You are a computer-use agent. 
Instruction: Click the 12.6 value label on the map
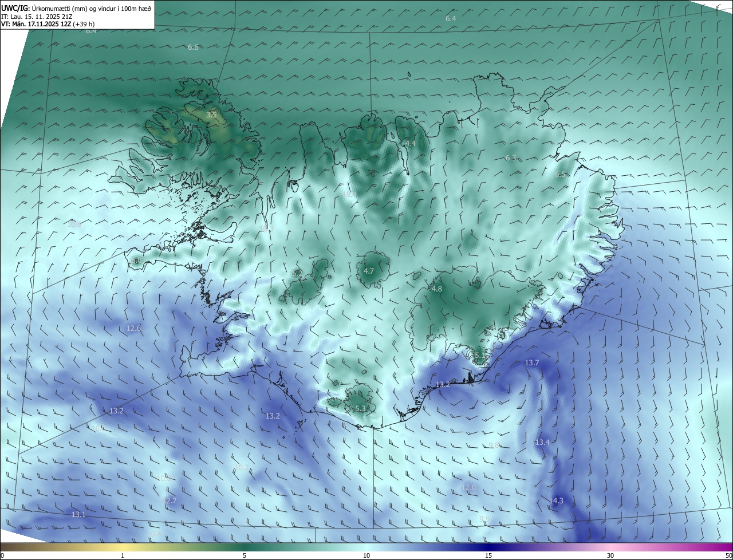133,328
